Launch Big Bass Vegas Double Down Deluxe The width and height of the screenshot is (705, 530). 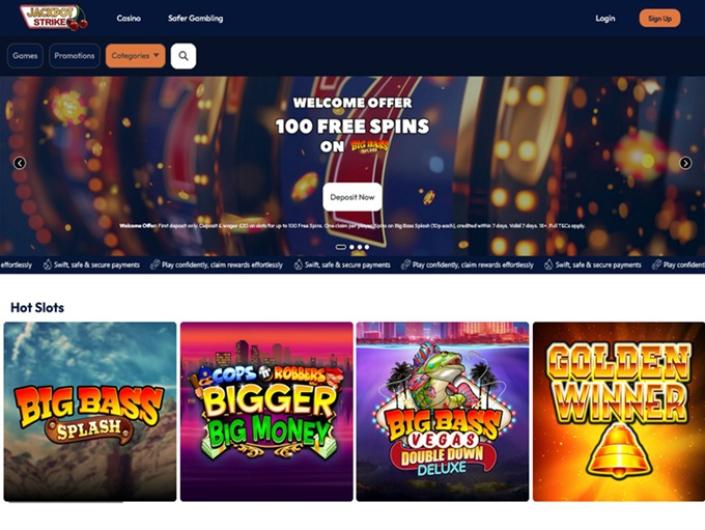pos(443,411)
